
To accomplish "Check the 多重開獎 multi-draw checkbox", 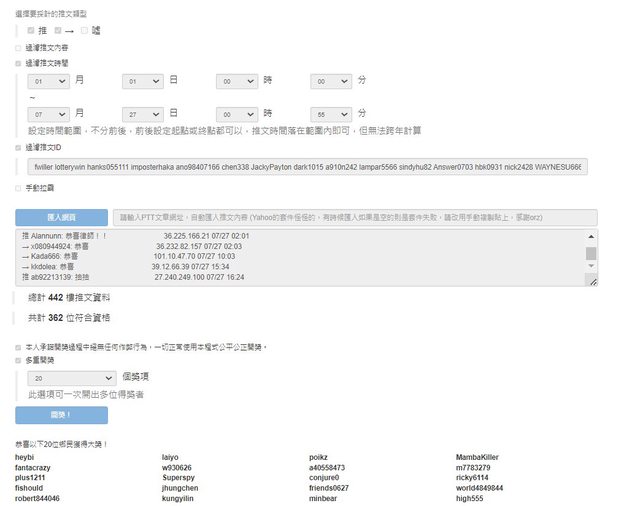I will [x=17, y=359].
